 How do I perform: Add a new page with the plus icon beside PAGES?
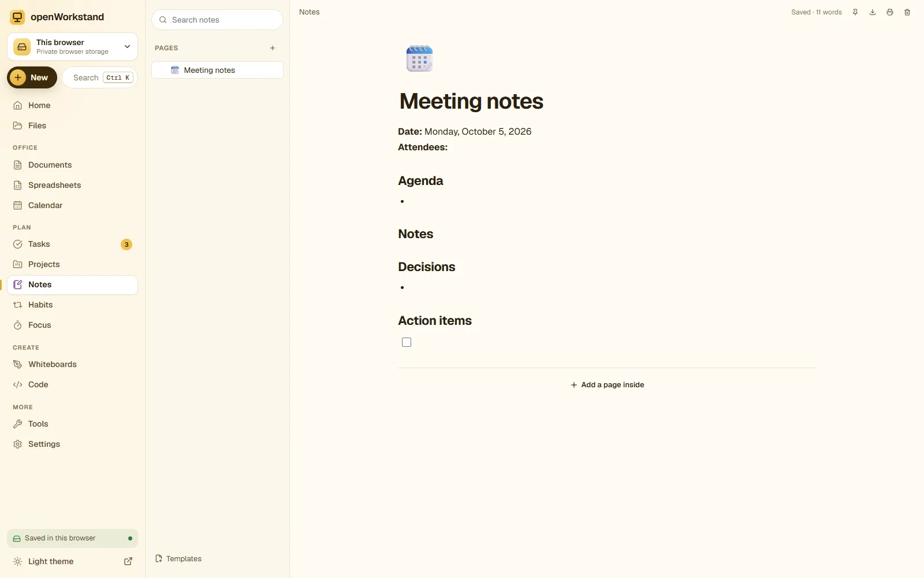(x=273, y=48)
